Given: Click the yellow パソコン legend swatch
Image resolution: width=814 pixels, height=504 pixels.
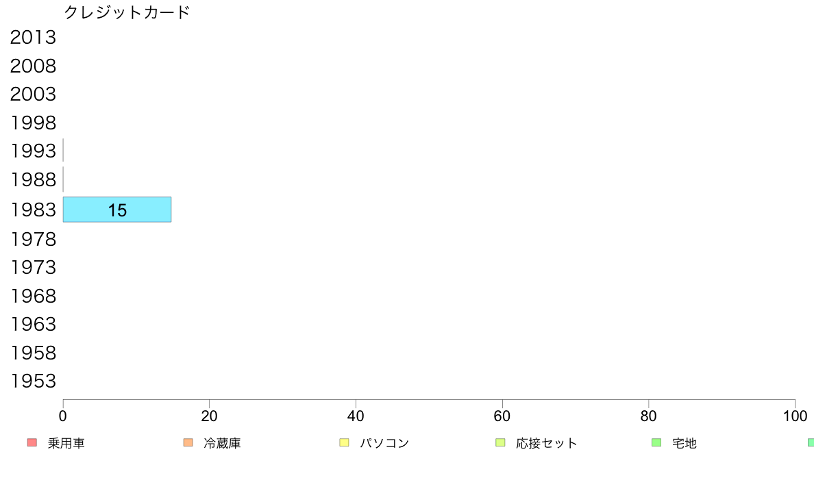Looking at the screenshot, I should coord(344,443).
